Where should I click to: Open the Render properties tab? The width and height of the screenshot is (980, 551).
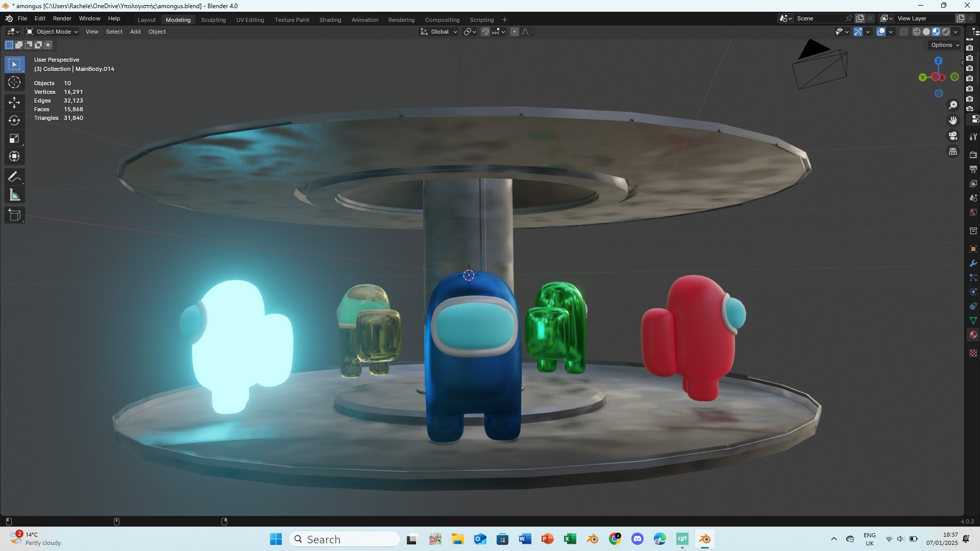click(x=973, y=155)
